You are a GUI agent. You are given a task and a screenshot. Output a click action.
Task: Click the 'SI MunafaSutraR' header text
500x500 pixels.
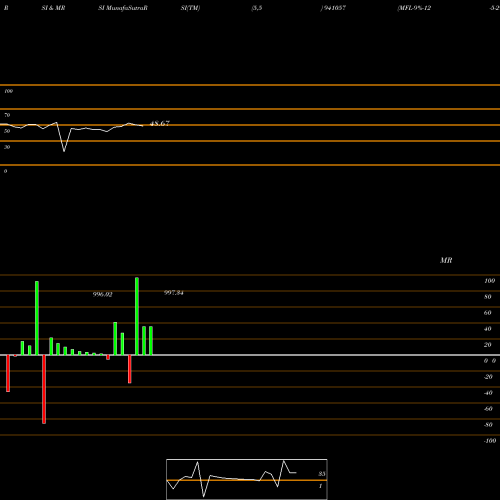123,8
